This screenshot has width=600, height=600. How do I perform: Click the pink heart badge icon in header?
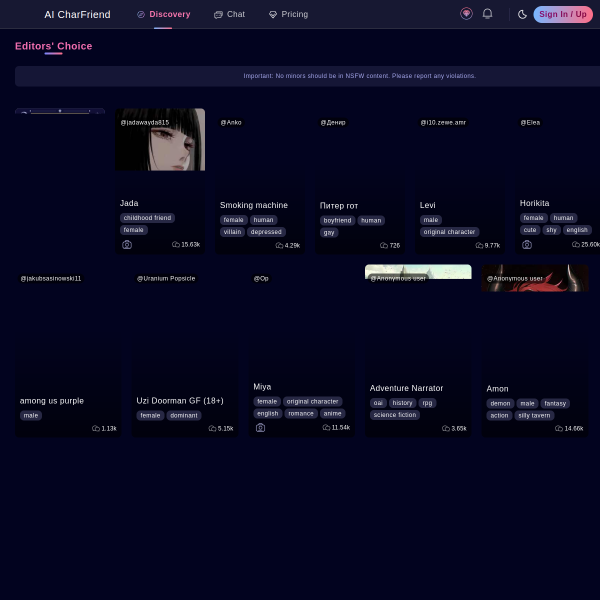pyautogui.click(x=466, y=14)
